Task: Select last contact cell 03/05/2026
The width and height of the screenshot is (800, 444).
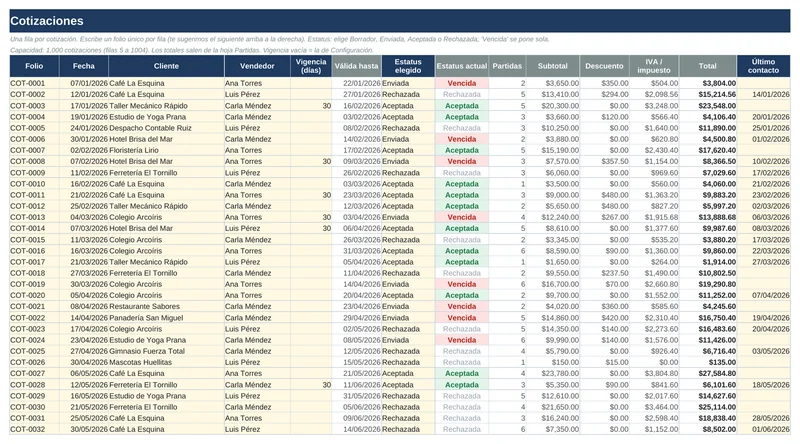Action: click(x=763, y=351)
